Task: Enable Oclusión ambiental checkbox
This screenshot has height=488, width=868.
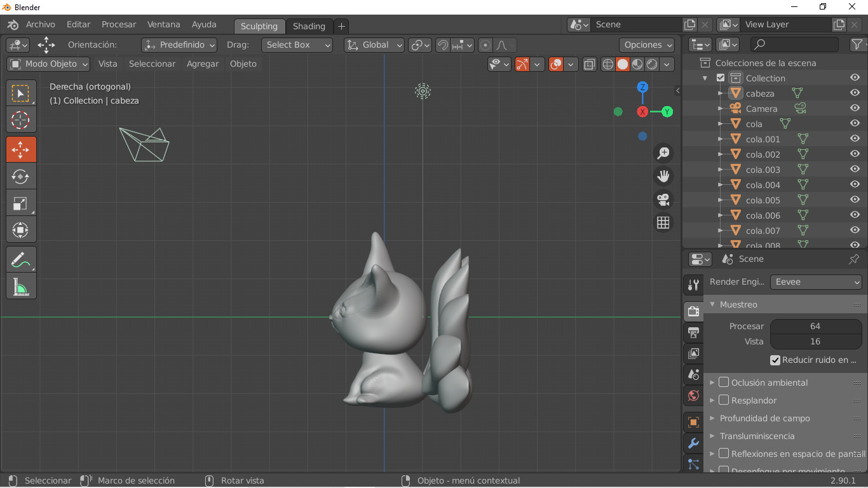Action: pyautogui.click(x=724, y=383)
